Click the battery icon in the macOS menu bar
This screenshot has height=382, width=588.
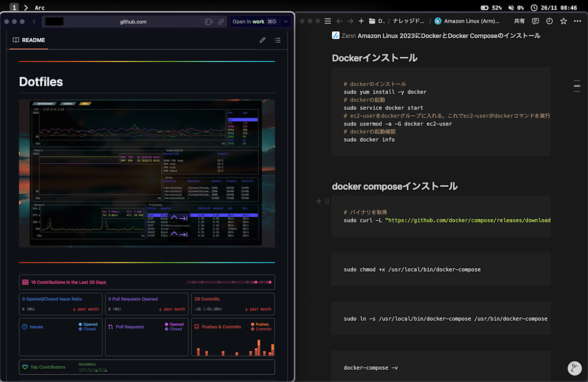point(484,8)
